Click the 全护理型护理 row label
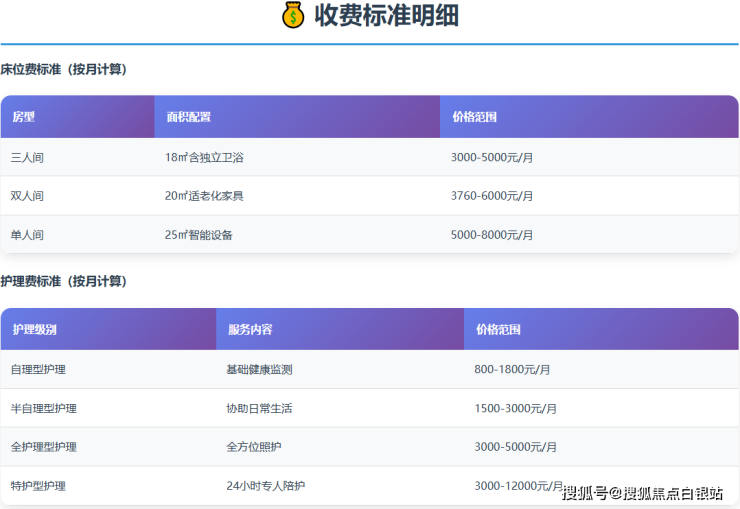The image size is (740, 509). [x=43, y=447]
